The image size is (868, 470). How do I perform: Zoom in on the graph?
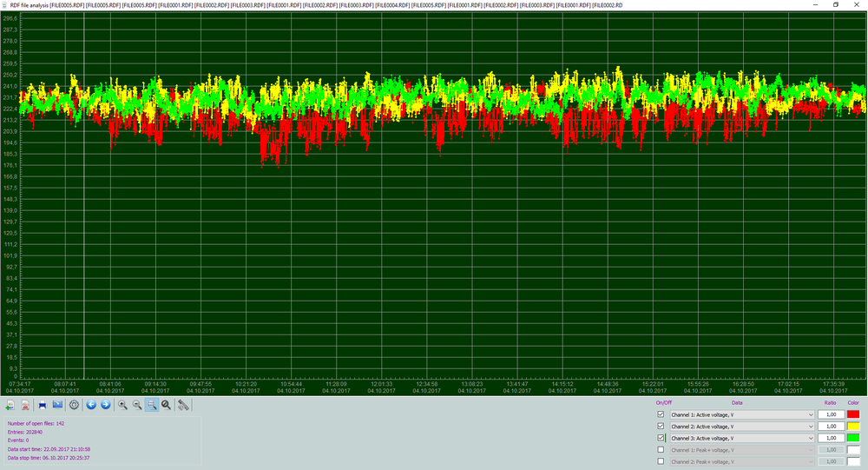[x=123, y=405]
